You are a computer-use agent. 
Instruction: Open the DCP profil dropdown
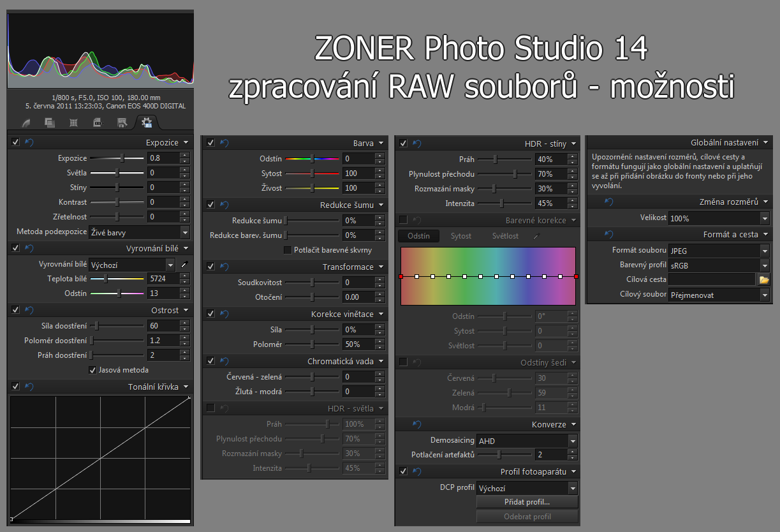click(x=527, y=488)
